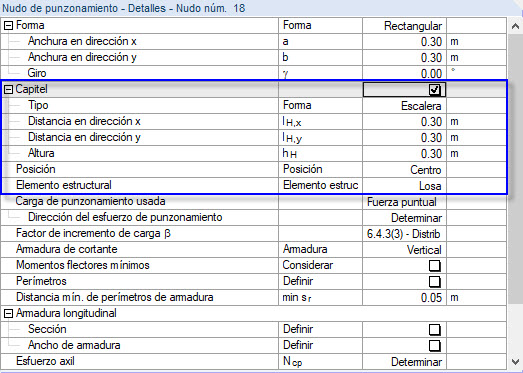Screen dimensions: 523x373
Task: Open the Posición value Centro
Action: click(405, 170)
